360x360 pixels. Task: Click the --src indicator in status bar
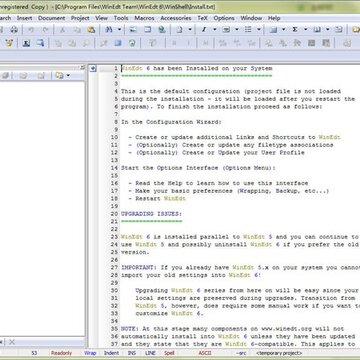click(x=241, y=353)
